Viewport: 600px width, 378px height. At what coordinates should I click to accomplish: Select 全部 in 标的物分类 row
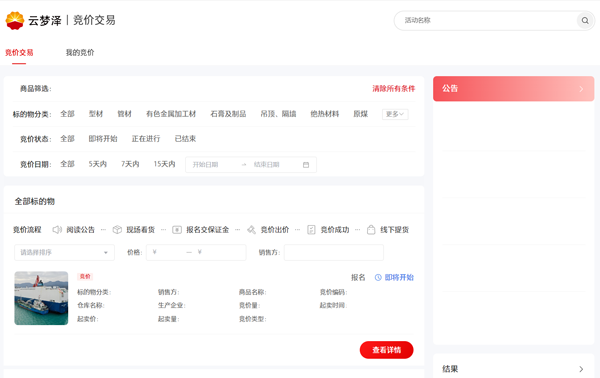click(67, 114)
